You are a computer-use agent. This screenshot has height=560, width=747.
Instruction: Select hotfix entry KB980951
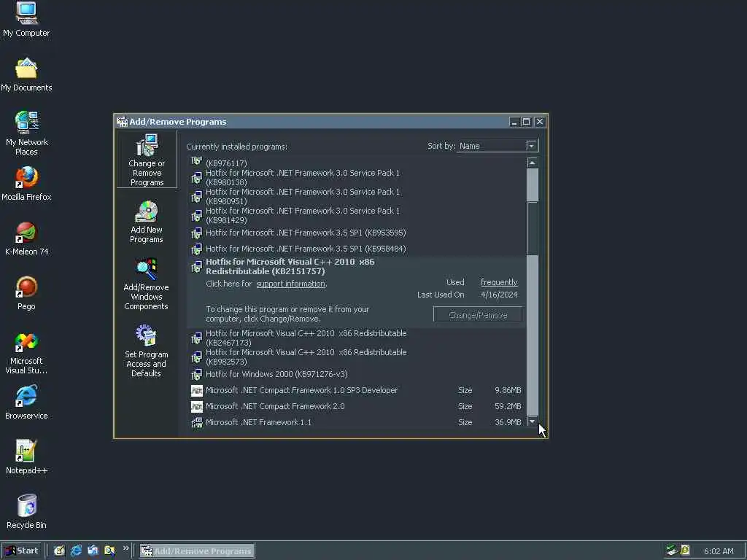pos(355,197)
